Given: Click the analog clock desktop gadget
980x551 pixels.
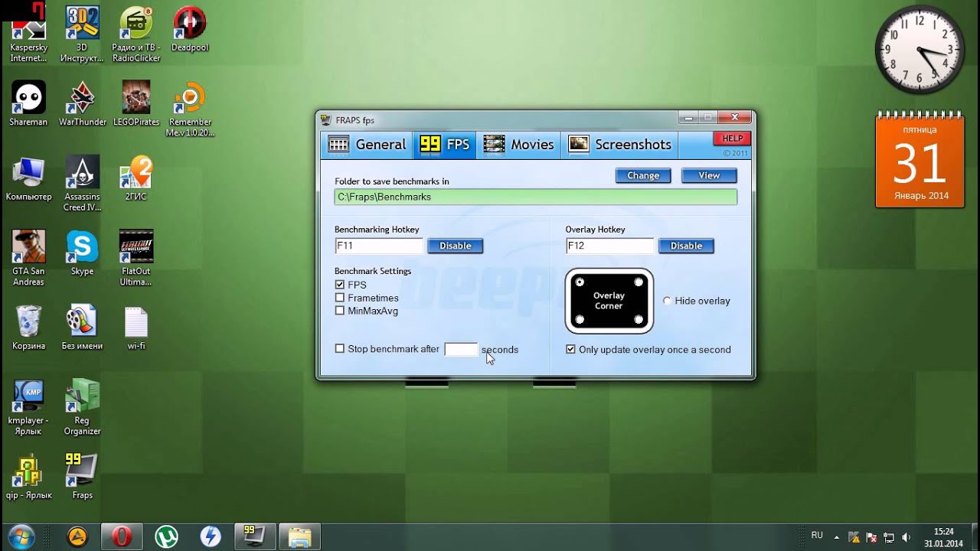Looking at the screenshot, I should pos(920,50).
